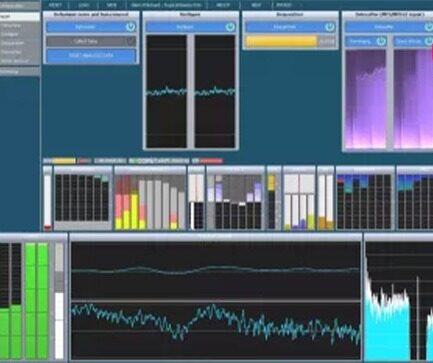
Task: Click the LOAD item in top bar
Action: (x=84, y=5)
